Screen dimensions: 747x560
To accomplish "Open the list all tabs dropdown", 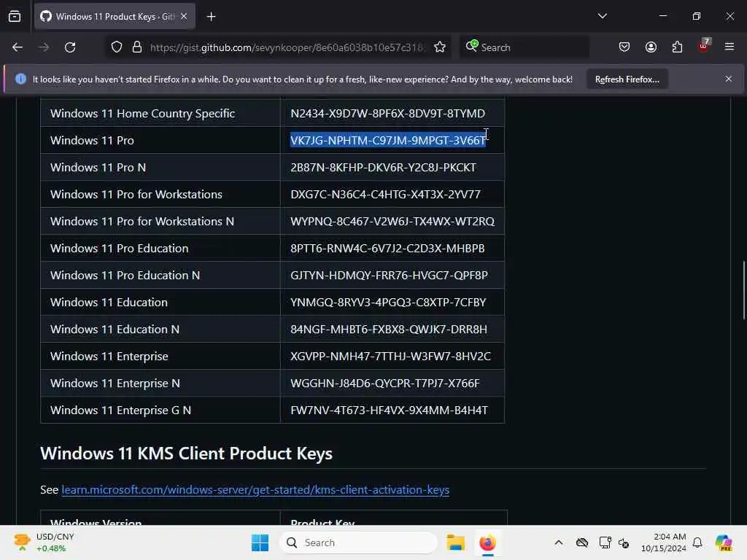I will (x=602, y=16).
